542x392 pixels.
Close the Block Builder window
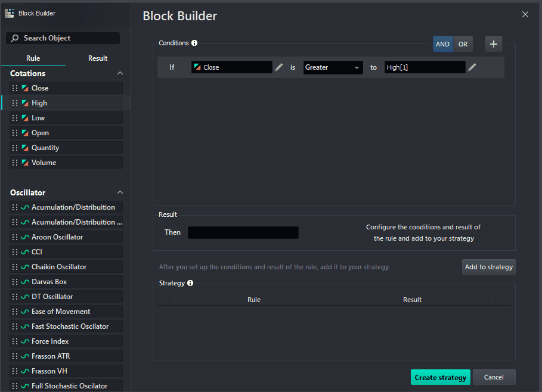(x=525, y=14)
